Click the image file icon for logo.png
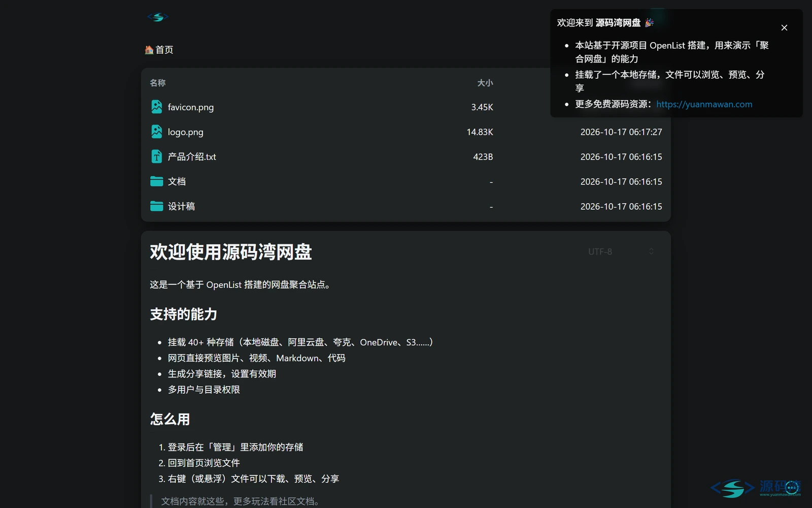 pyautogui.click(x=157, y=132)
